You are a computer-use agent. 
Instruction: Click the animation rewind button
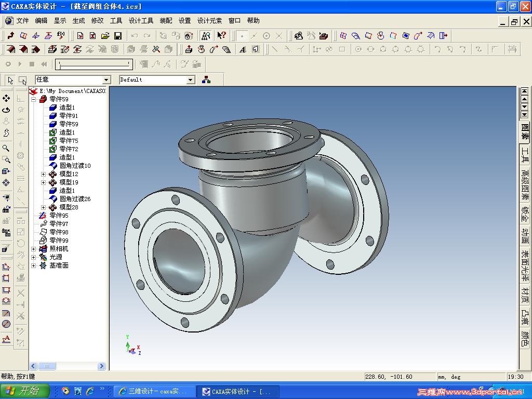point(44,64)
